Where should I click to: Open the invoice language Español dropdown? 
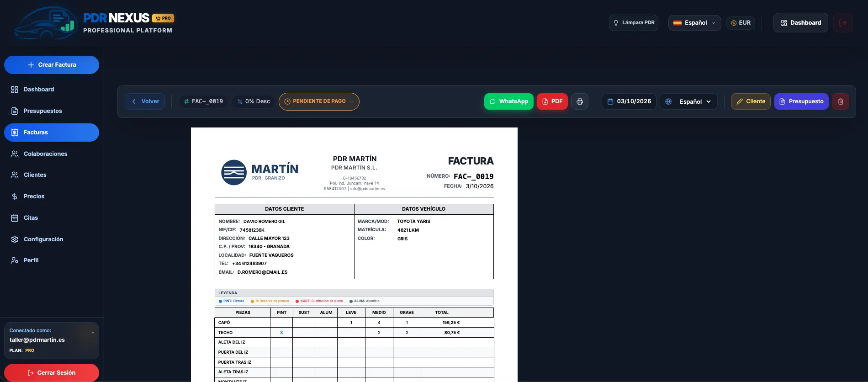[688, 101]
